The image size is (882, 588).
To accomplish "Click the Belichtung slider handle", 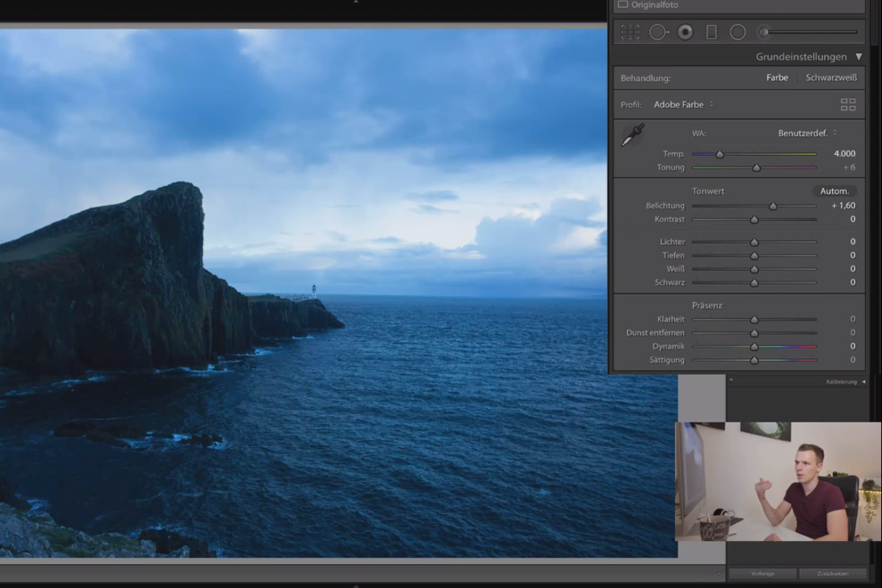I will point(772,206).
